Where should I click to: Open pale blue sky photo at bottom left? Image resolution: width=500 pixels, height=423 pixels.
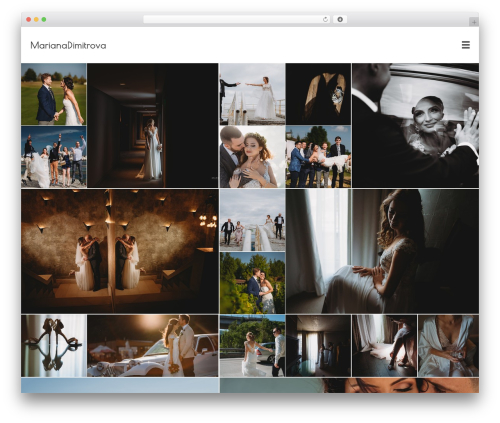point(120,385)
